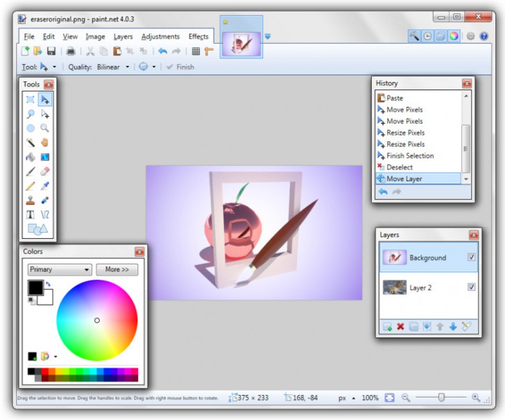Open the File menu
505x420 pixels.
(x=29, y=36)
